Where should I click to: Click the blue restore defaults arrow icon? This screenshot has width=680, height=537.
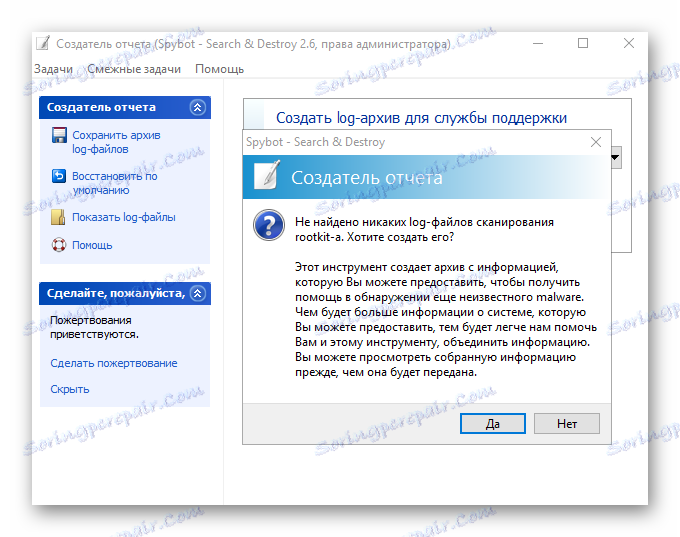pyautogui.click(x=59, y=176)
